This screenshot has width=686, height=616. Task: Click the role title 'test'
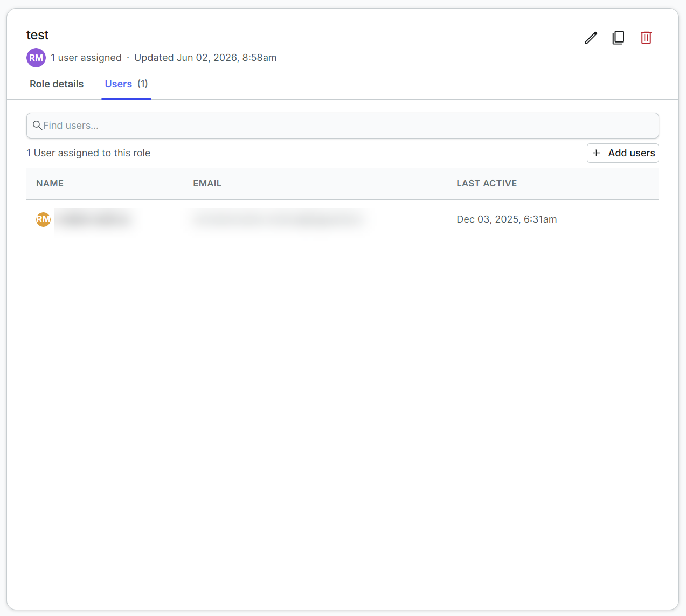38,35
